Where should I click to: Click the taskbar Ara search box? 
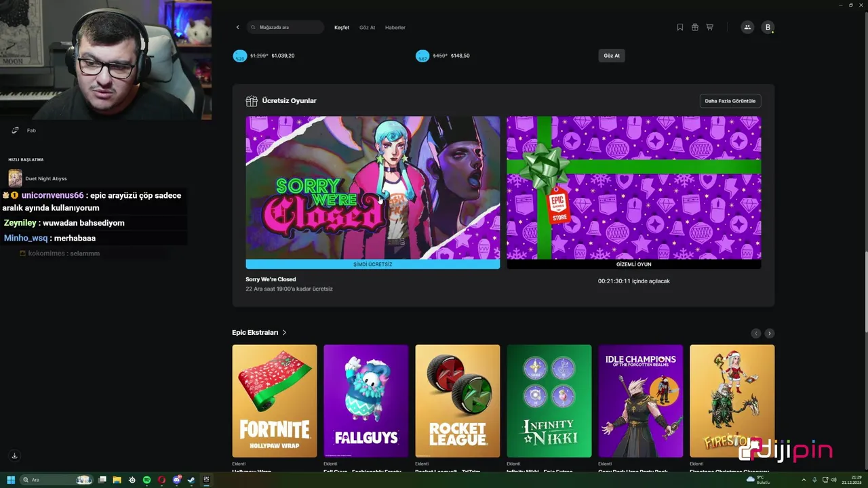(x=57, y=480)
